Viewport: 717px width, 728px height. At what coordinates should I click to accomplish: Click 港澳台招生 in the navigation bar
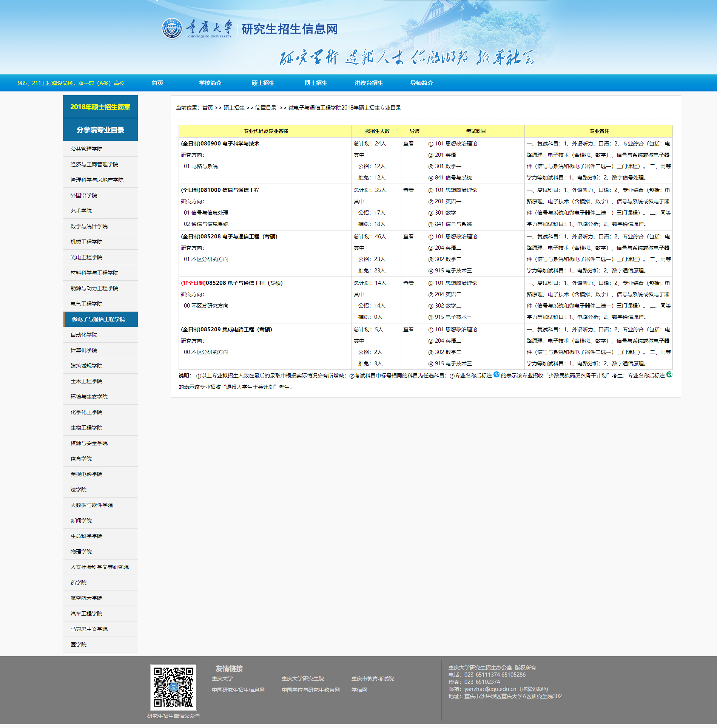point(369,83)
